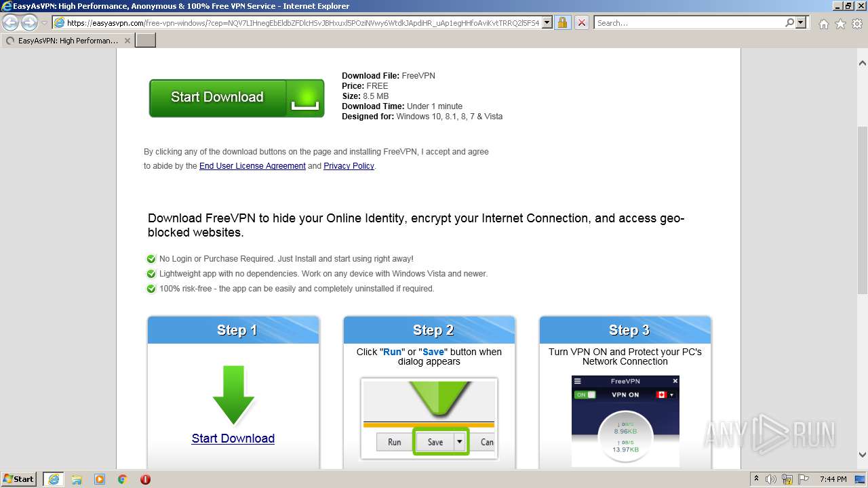Viewport: 868px width, 488px height.
Task: Open the Favorites star icon
Action: tap(840, 24)
